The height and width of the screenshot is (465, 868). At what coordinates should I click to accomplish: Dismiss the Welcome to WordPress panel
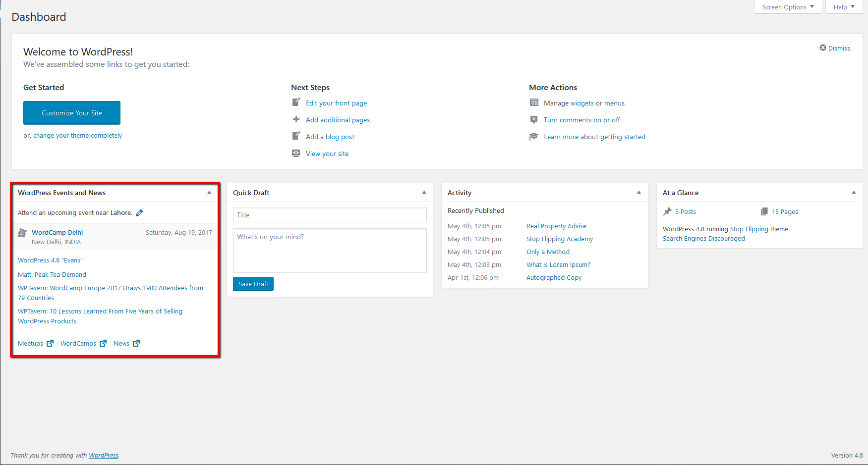coord(835,48)
